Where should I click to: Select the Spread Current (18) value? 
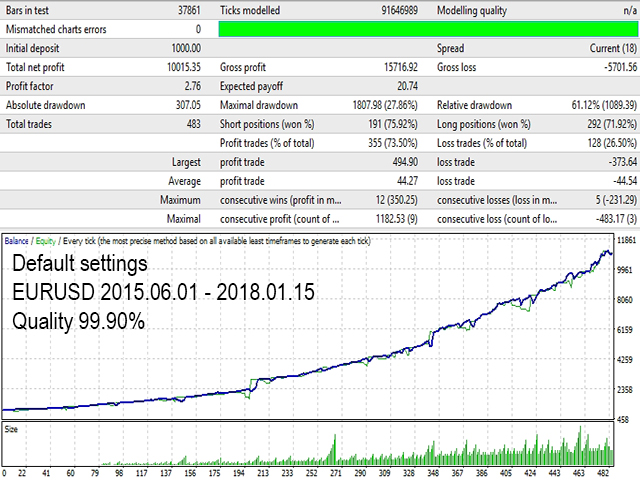click(613, 48)
